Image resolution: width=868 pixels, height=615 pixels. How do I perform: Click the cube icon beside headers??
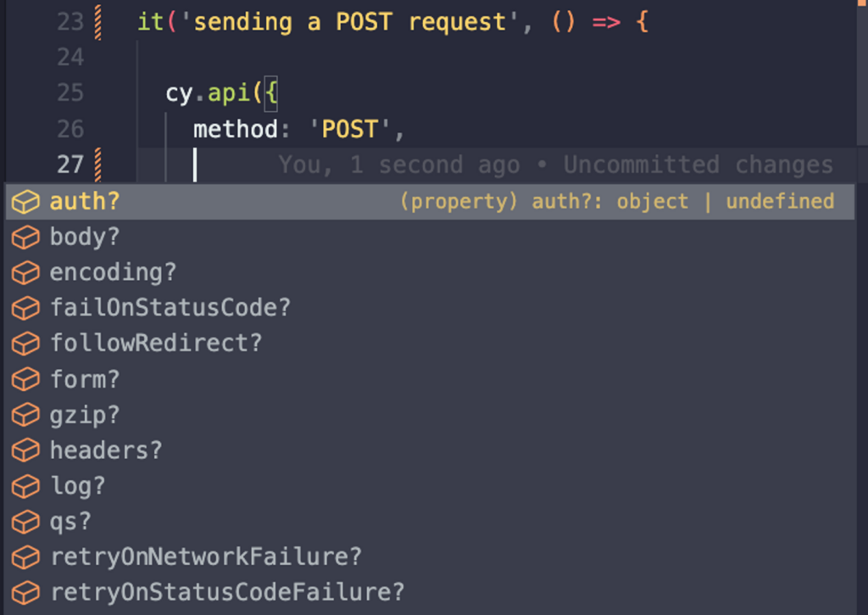coord(25,450)
